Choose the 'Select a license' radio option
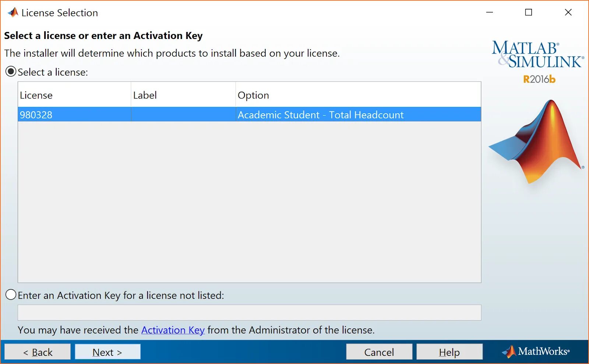The height and width of the screenshot is (364, 589). coord(11,71)
